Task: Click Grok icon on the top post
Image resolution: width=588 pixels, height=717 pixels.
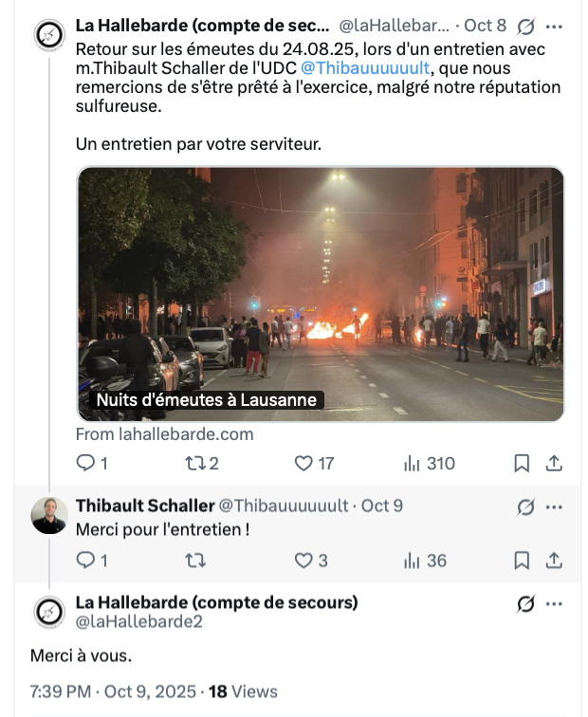Action: (x=525, y=26)
